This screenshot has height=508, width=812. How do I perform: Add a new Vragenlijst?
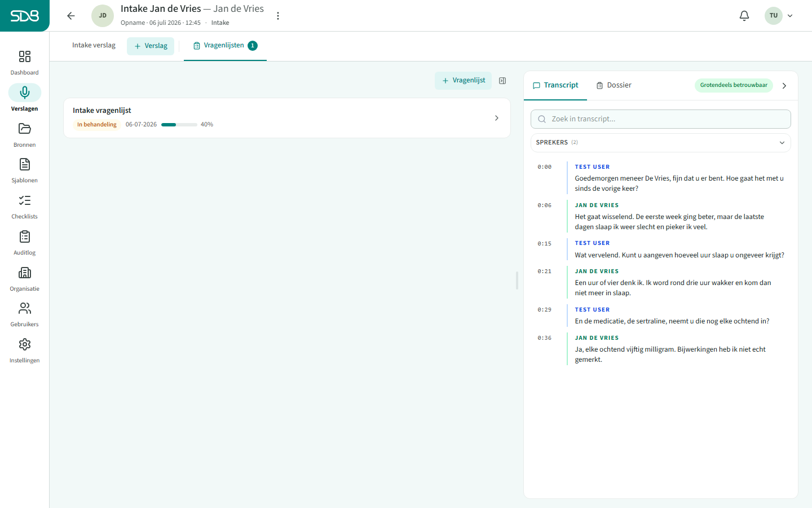(463, 81)
